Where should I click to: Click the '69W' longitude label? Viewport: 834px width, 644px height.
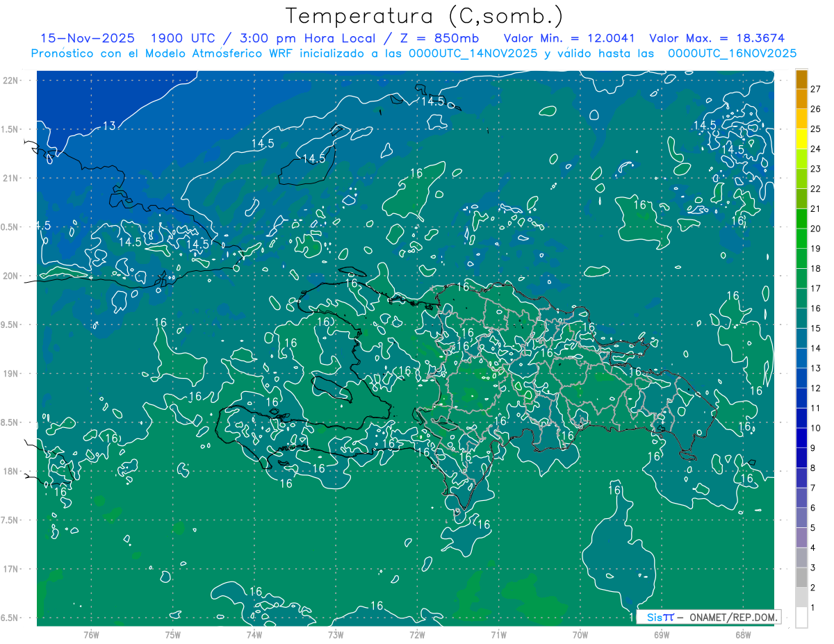click(662, 635)
